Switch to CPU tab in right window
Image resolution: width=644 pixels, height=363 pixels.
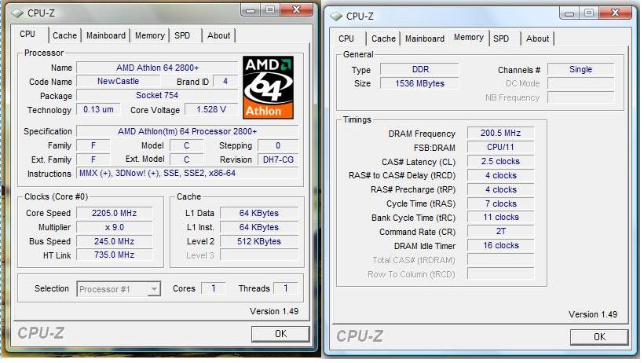tap(346, 38)
